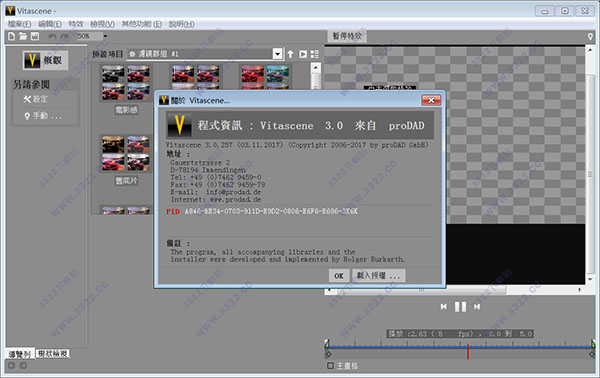This screenshot has width=600, height=378.
Task: Click the Vitascene title bar app icon
Action: tap(10, 11)
